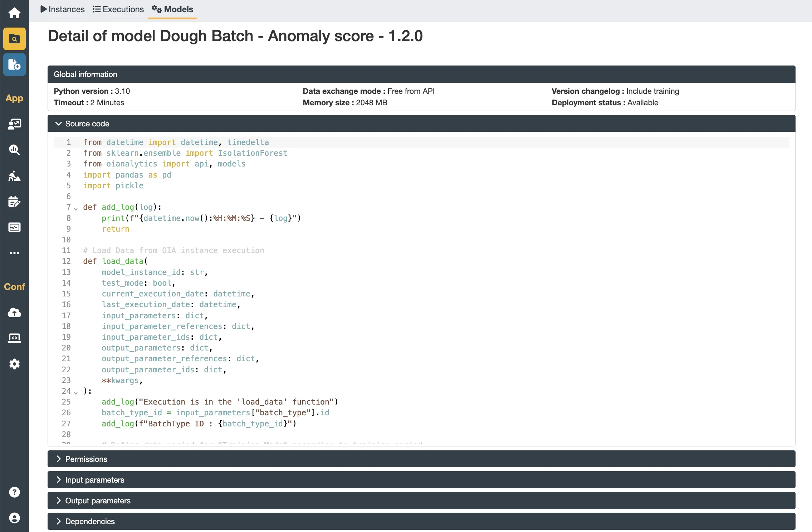812x532 pixels.
Task: Click the 'Deployment status : Available' text
Action: tap(605, 102)
